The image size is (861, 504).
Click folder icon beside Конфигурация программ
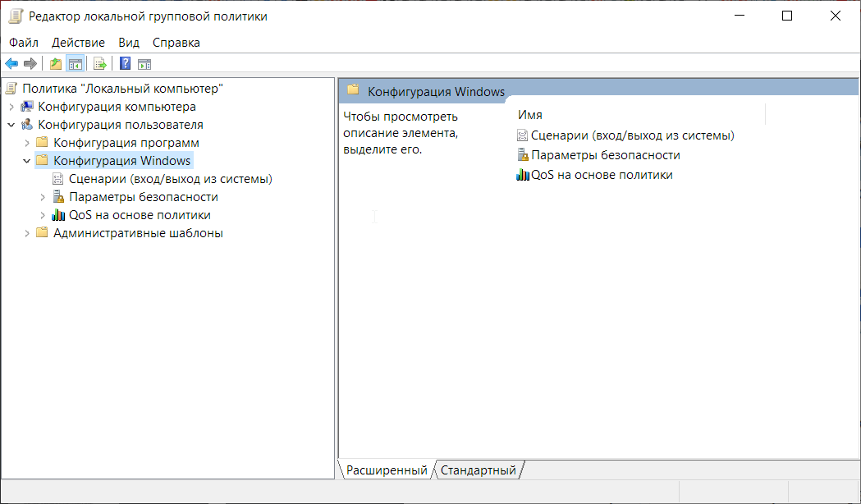pos(43,142)
